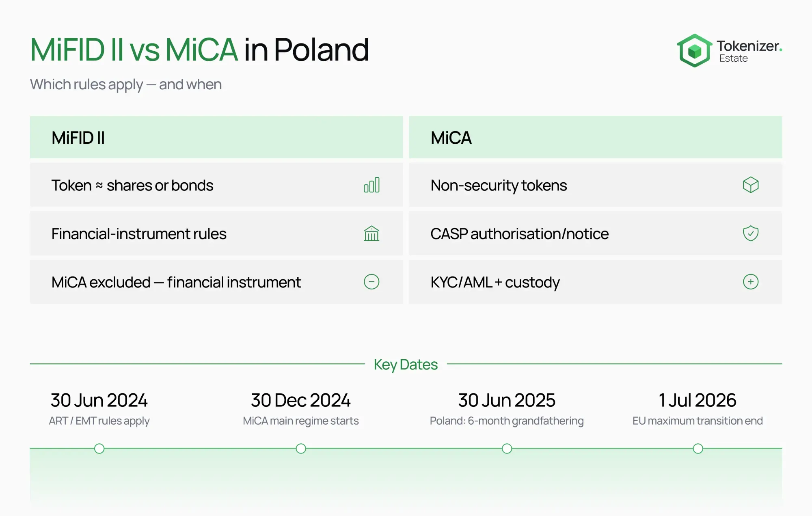Click the 1 Jul 2026 timeline marker
Screen dimensions: 812x516
pos(698,449)
